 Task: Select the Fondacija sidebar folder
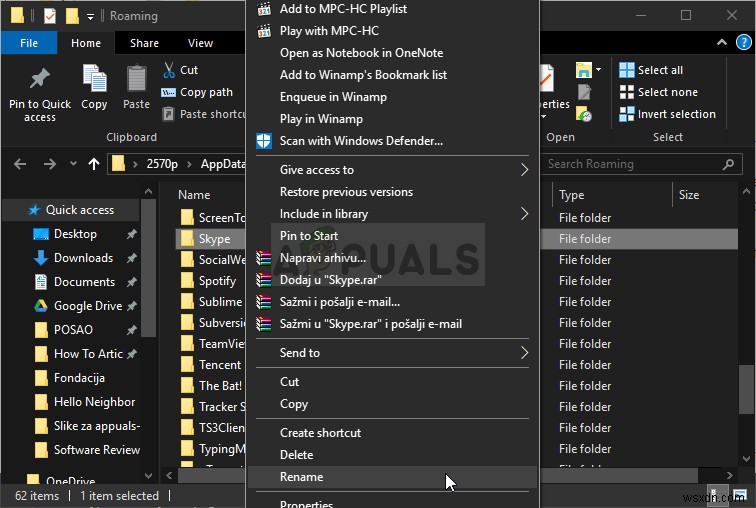tap(70, 378)
